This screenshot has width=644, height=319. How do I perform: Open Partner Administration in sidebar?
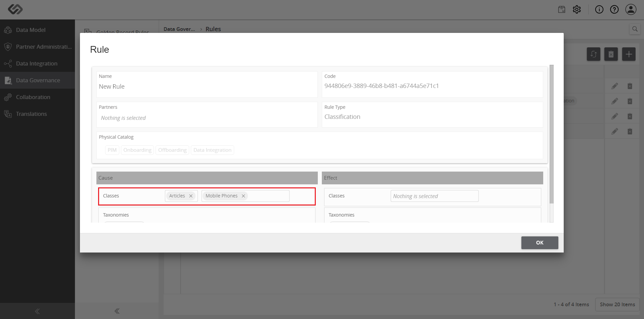pyautogui.click(x=37, y=47)
